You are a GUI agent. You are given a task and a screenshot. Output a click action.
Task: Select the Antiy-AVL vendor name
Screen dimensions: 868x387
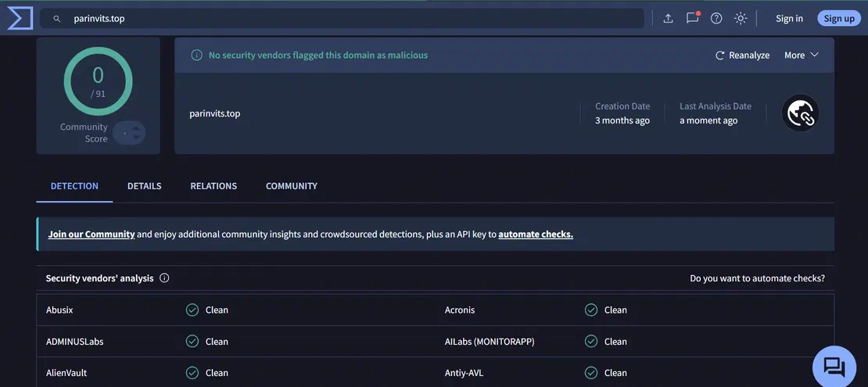click(464, 373)
